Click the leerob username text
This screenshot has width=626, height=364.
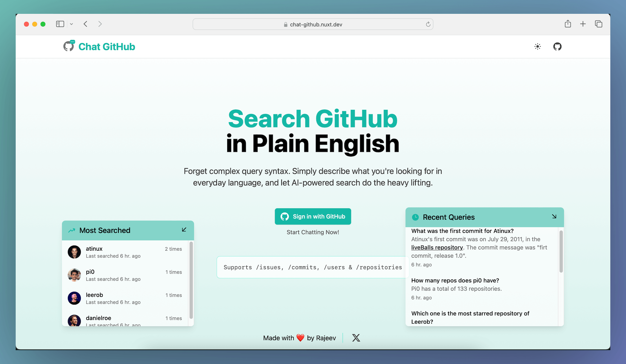(94, 295)
